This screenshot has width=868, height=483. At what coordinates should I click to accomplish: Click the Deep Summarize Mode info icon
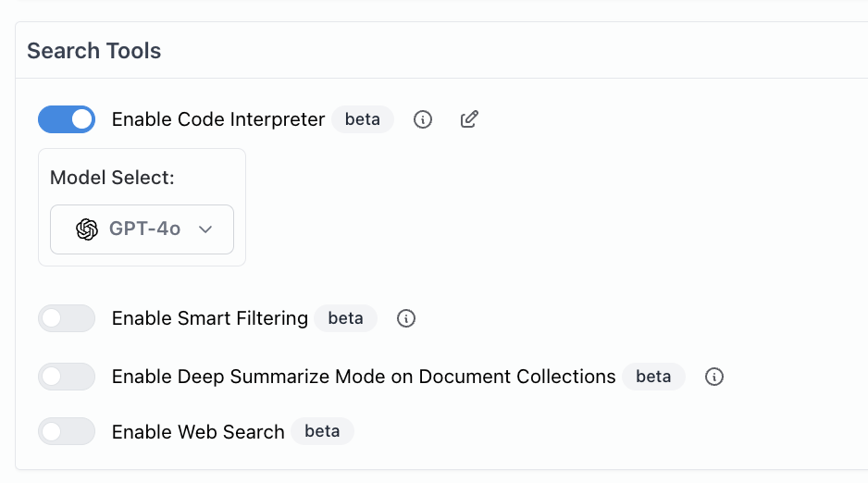click(x=713, y=377)
